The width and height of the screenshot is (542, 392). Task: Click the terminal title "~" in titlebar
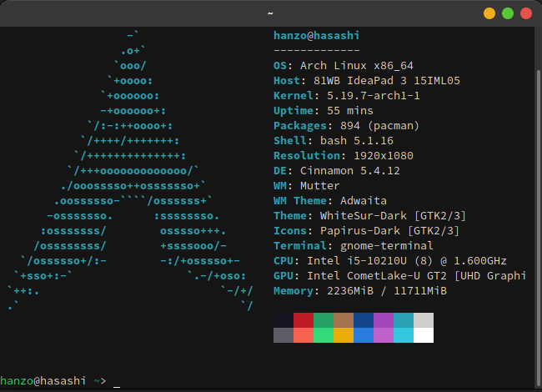click(270, 13)
